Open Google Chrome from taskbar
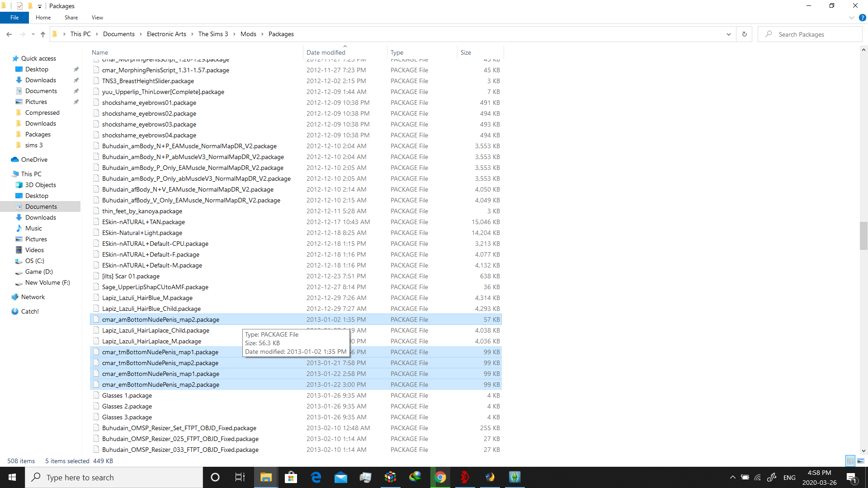 coord(440,477)
